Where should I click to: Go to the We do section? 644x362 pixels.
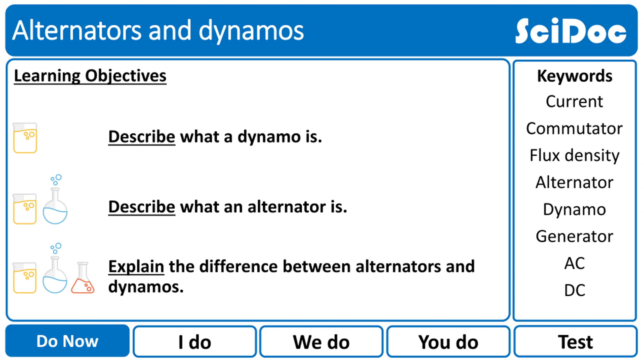321,342
